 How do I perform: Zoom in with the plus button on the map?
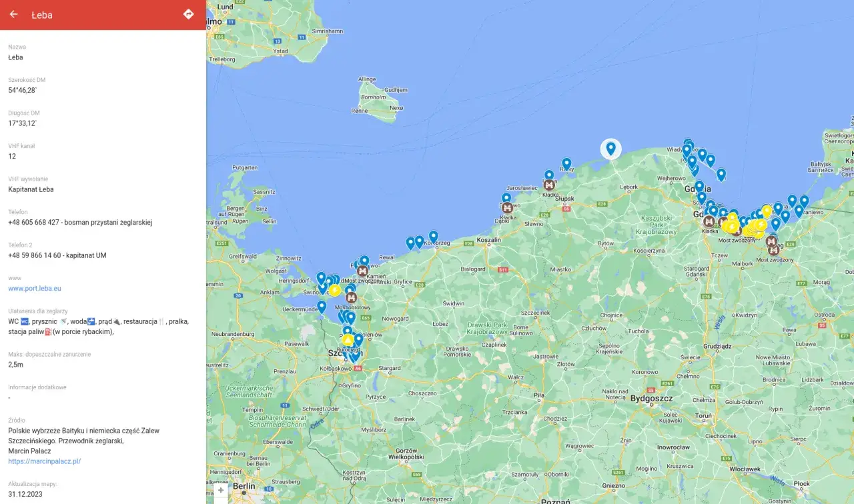tap(220, 489)
